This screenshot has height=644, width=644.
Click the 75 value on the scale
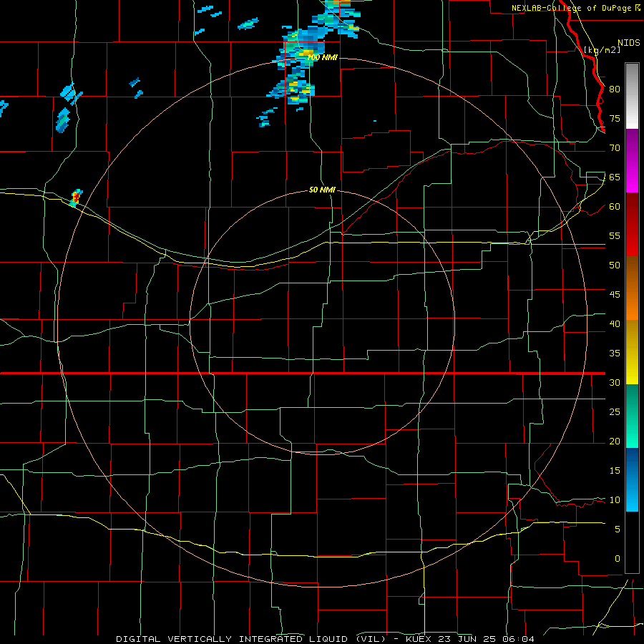(615, 118)
